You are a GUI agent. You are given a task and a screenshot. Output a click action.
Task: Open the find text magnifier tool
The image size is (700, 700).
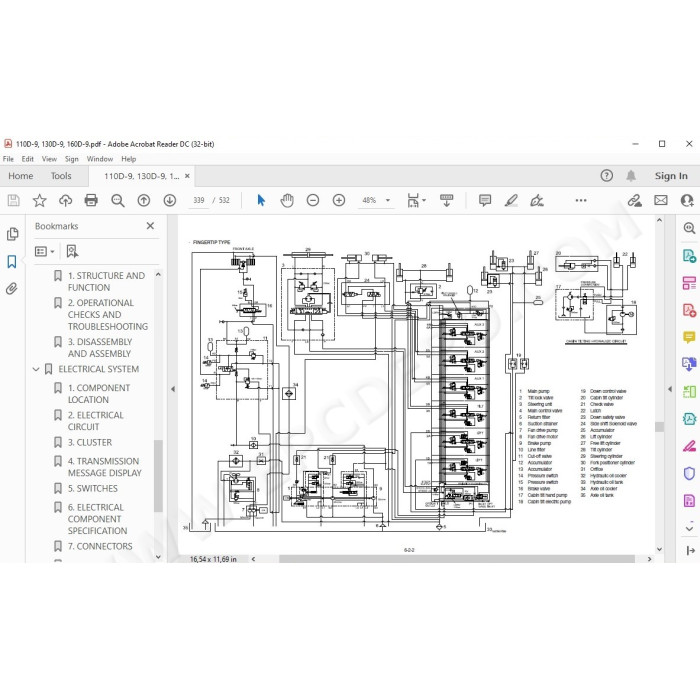pos(117,200)
